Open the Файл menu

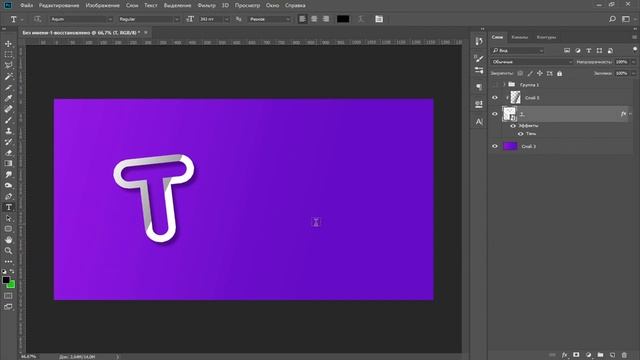point(27,6)
